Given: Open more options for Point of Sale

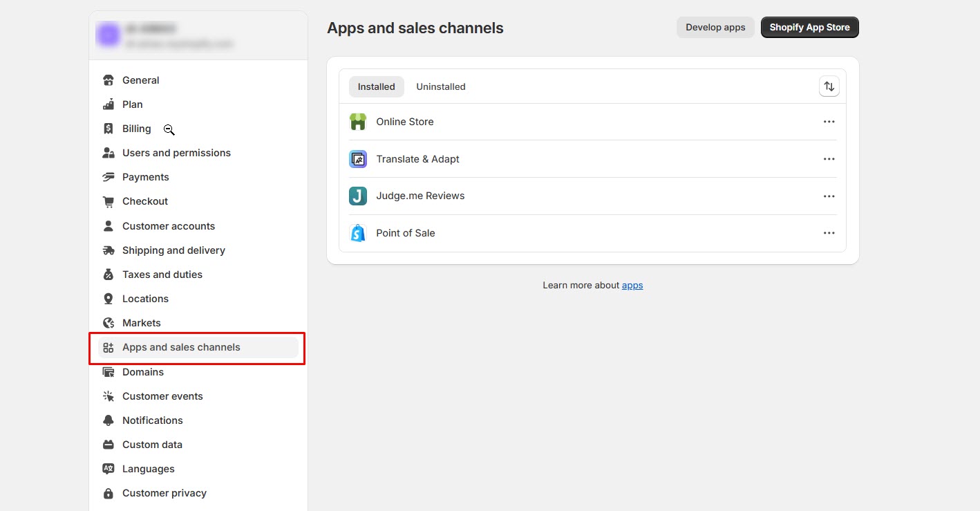Looking at the screenshot, I should coord(829,233).
